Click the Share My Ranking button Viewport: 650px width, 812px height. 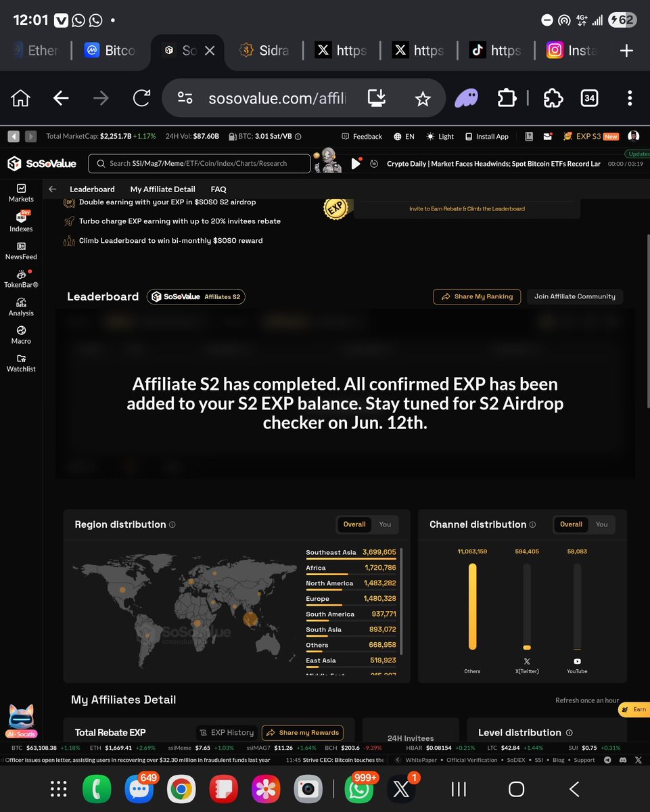(x=477, y=296)
